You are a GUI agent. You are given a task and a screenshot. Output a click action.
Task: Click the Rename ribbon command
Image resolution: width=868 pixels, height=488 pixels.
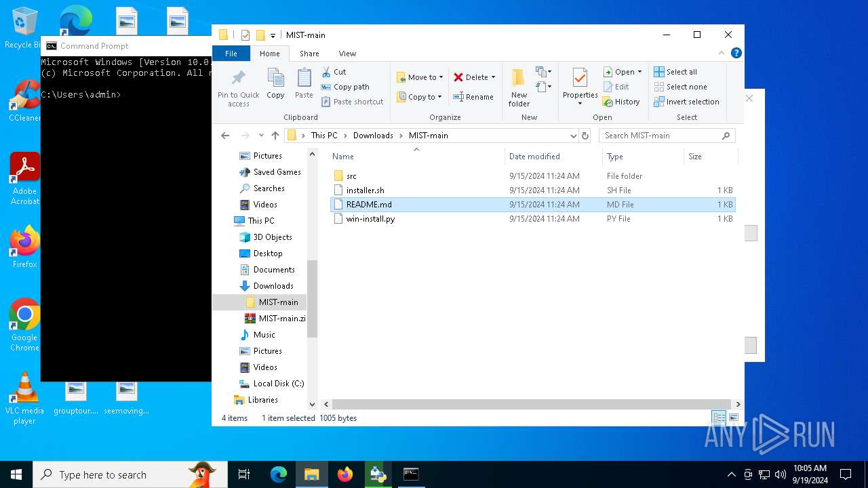pos(473,97)
